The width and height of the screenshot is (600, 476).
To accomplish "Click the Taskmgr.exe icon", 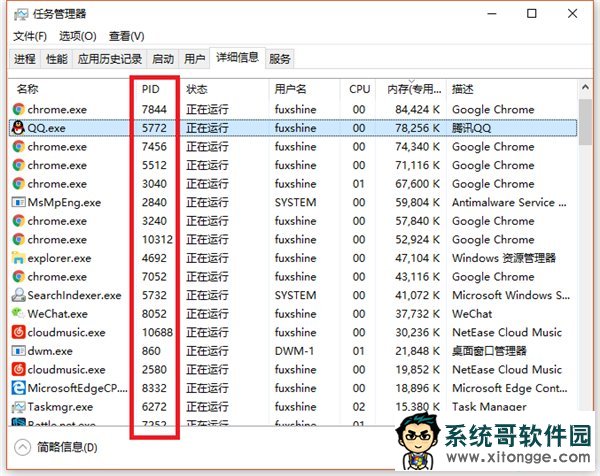I will point(18,407).
